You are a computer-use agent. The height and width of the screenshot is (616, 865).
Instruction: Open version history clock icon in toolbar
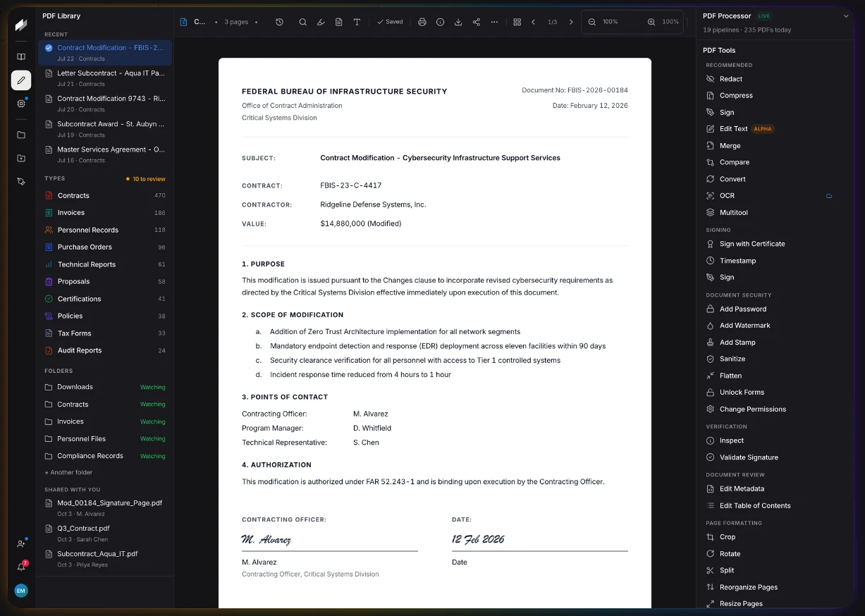(x=279, y=22)
